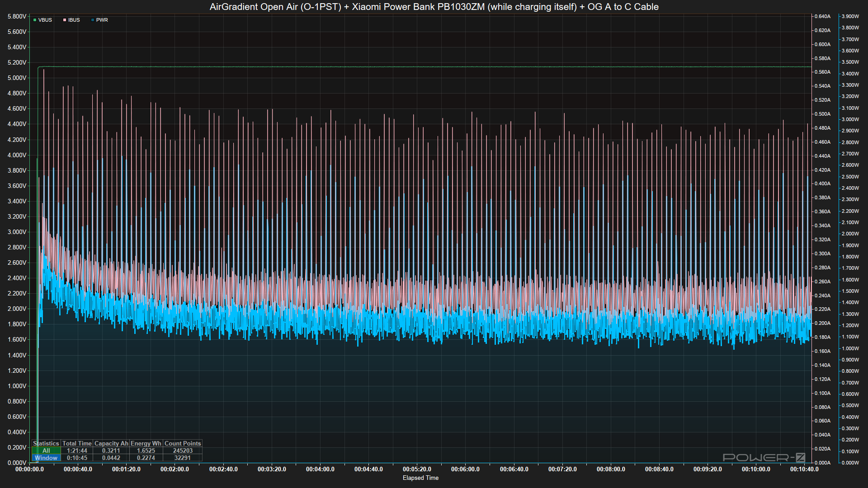868x488 pixels.
Task: Click capacity value 0.3211
Action: 111,450
